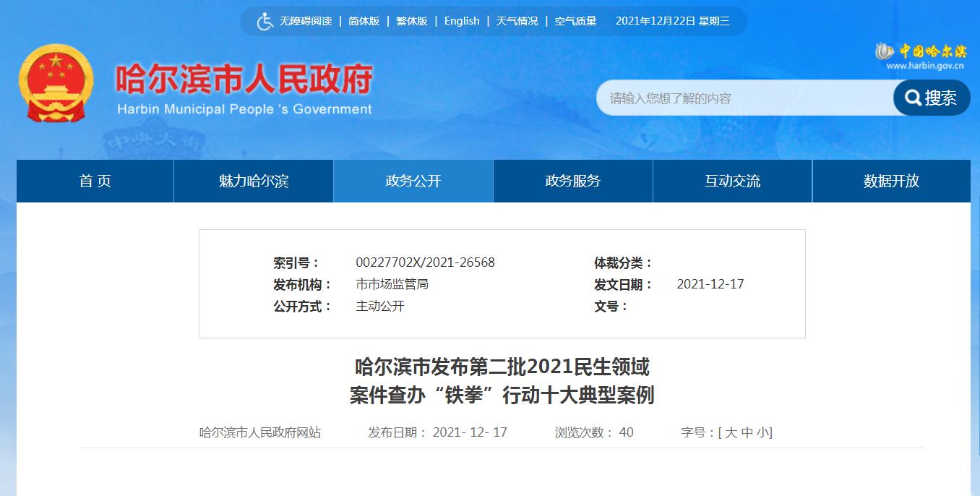The image size is (980, 496).
Task: Open the 政务服务 section
Action: tap(572, 181)
